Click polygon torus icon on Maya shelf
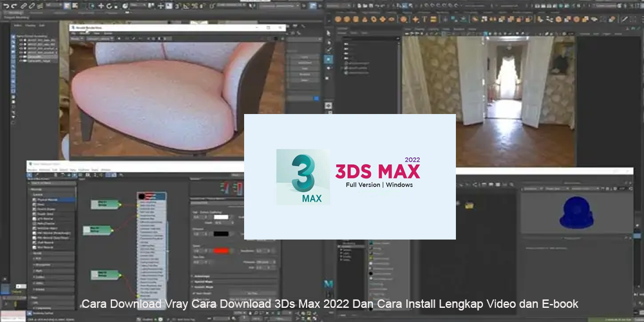 pyautogui.click(x=374, y=19)
